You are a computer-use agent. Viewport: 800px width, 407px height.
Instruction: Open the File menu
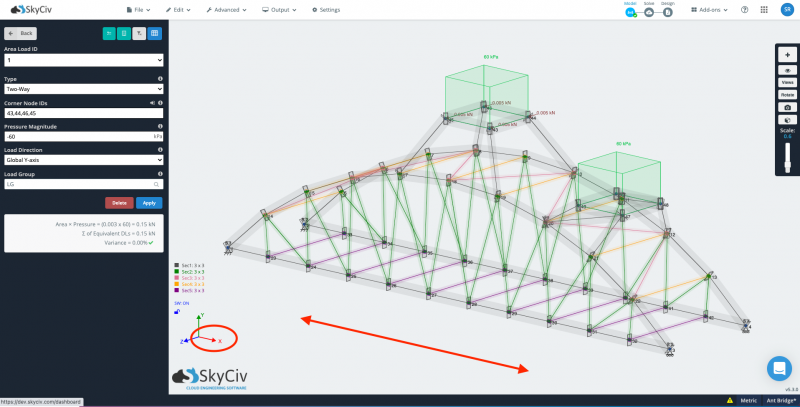point(142,9)
